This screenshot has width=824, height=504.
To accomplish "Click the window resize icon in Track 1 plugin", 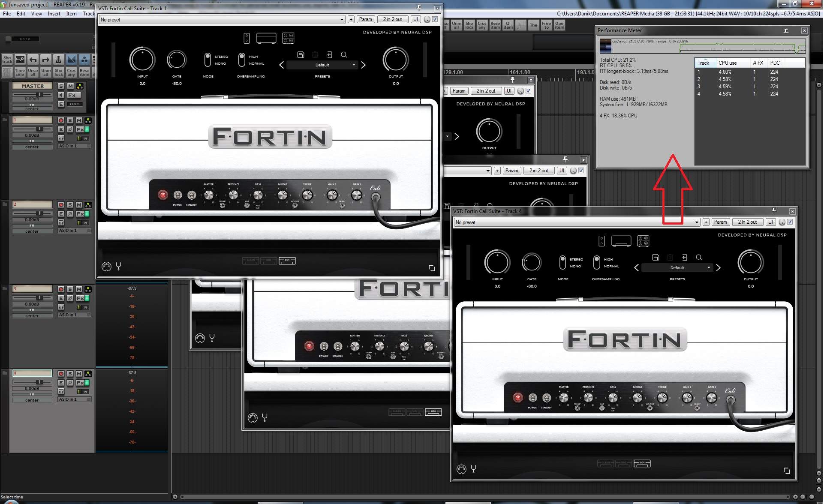I will tap(432, 268).
